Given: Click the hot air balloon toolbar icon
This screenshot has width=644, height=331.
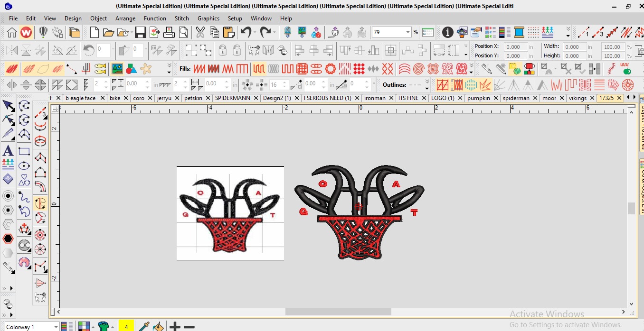Looking at the screenshot, I should coord(43,32).
